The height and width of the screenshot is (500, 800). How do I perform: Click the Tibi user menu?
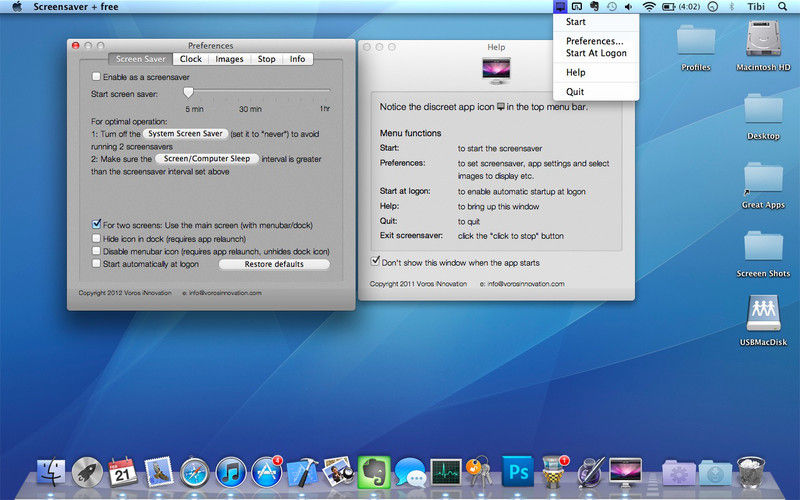(x=756, y=7)
